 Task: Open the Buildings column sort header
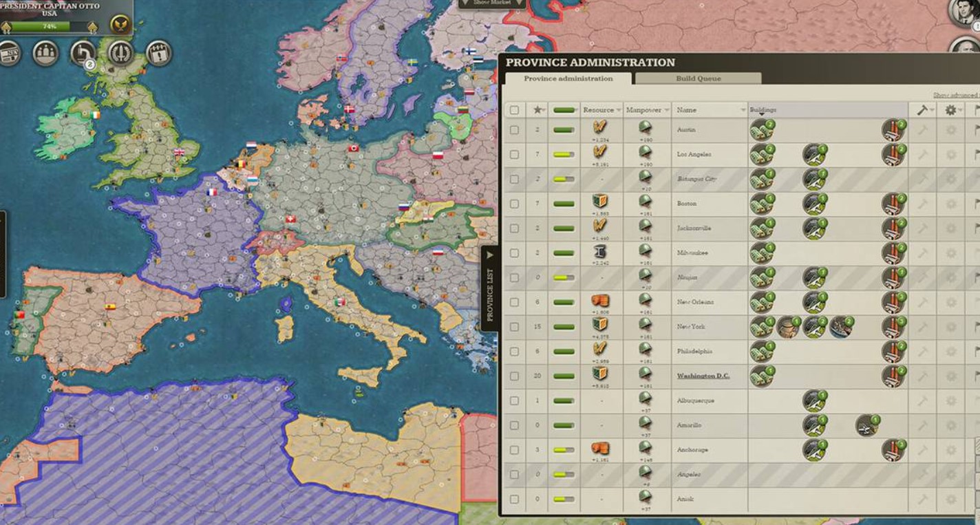click(828, 110)
